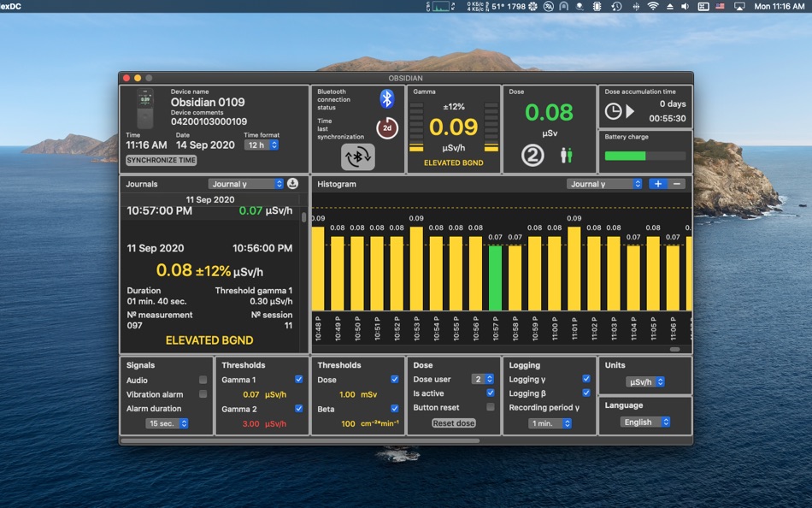Click the blue Bluetooth connection status icon
This screenshot has height=508, width=812.
tap(387, 98)
